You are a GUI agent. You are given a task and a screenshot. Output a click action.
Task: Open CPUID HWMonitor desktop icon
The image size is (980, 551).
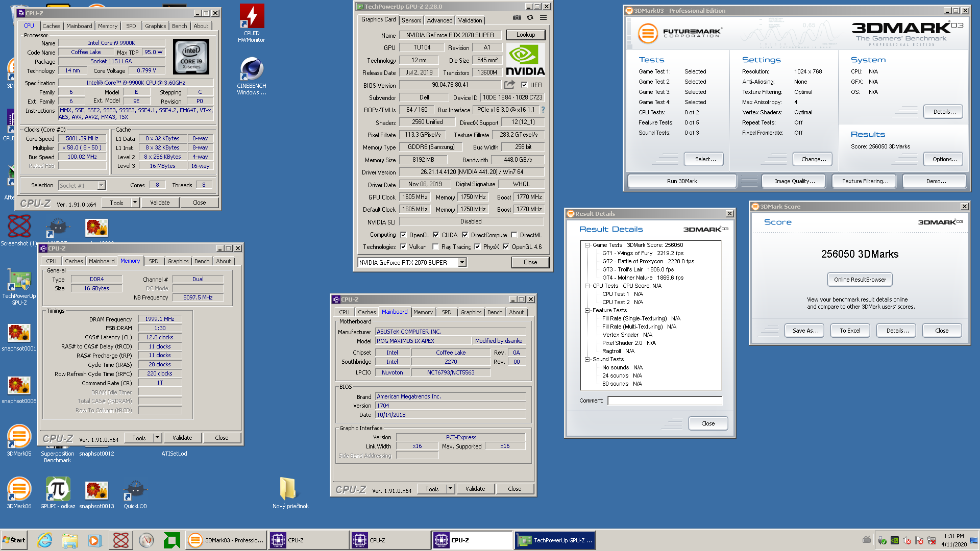(252, 23)
